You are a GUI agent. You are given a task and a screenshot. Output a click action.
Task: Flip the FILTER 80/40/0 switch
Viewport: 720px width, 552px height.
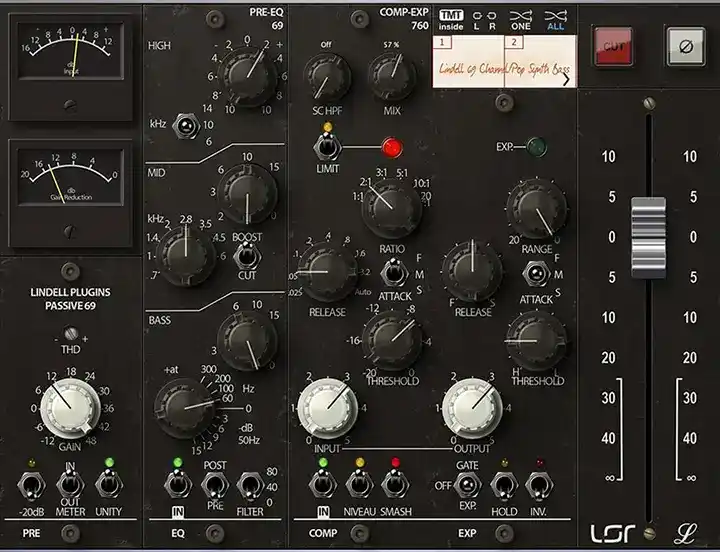click(x=250, y=487)
